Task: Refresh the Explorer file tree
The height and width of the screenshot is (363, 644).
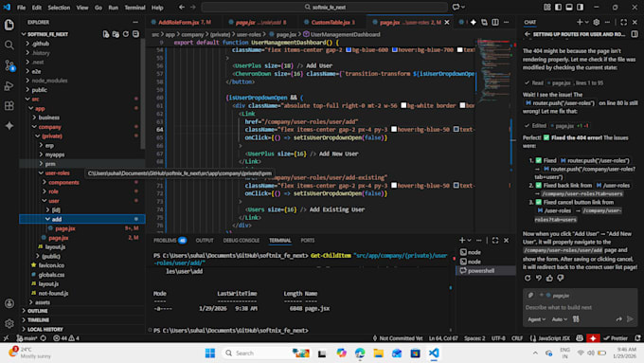Action: [126, 34]
